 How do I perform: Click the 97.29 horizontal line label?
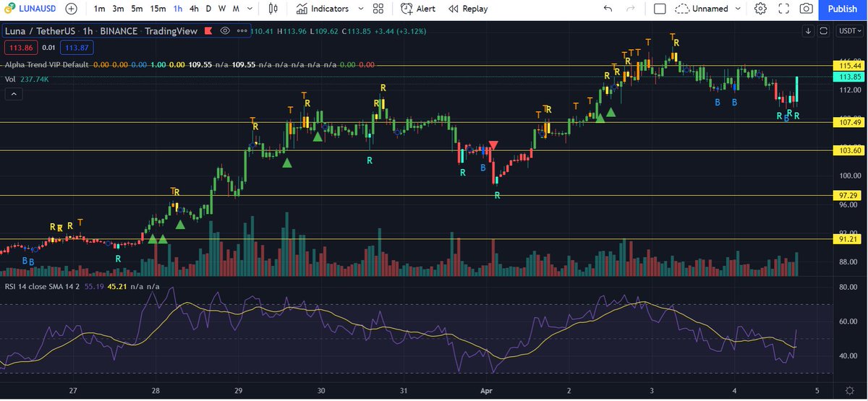tap(848, 196)
